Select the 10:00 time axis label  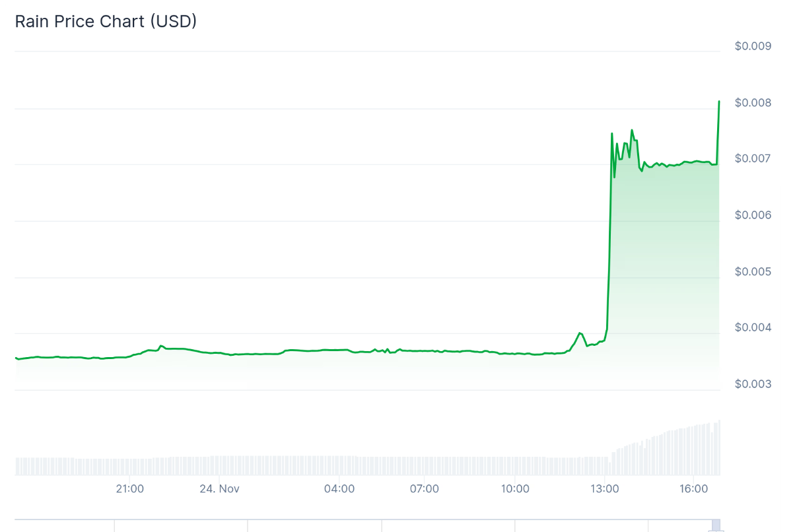(515, 489)
